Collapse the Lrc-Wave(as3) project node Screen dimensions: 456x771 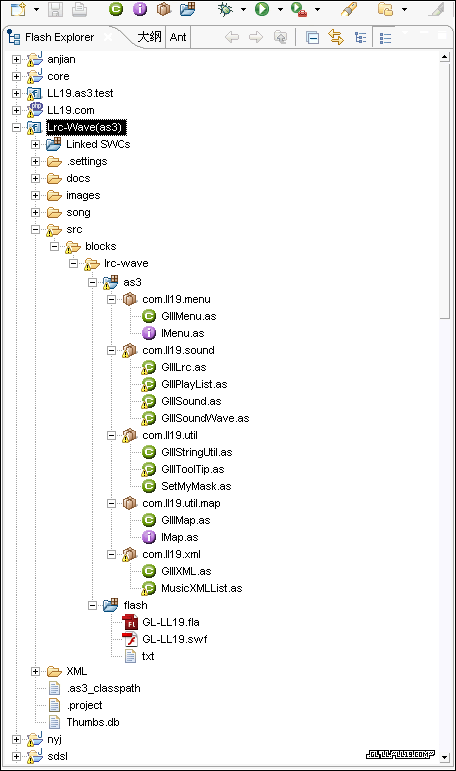coord(16,127)
